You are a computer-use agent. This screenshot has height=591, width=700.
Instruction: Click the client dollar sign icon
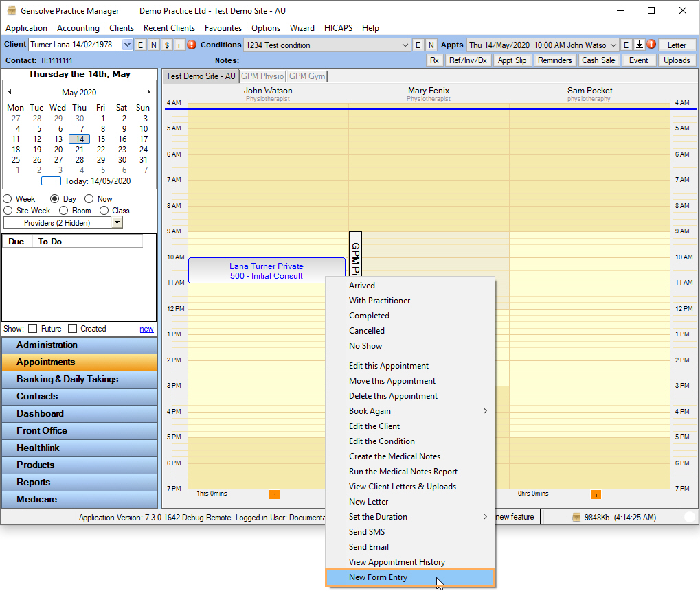coord(166,45)
